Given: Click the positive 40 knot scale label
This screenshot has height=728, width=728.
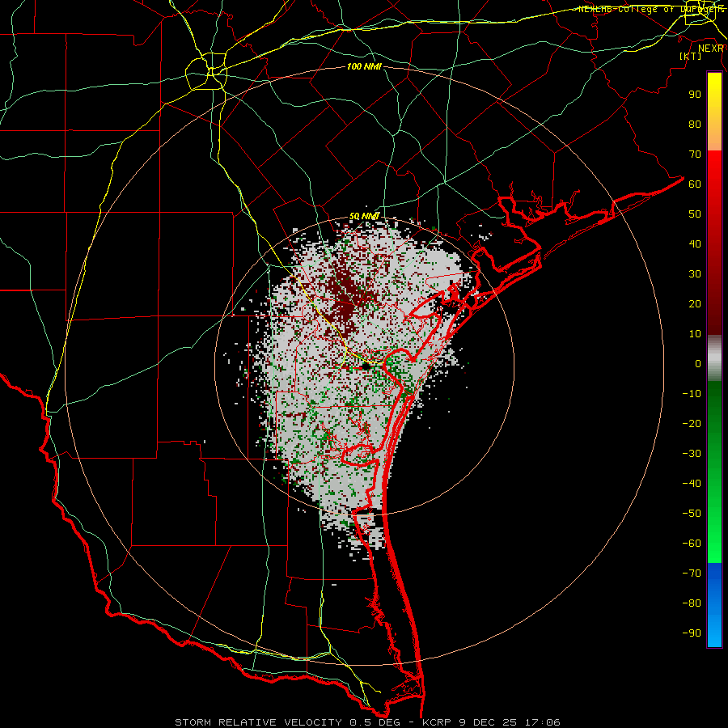Looking at the screenshot, I should point(695,244).
